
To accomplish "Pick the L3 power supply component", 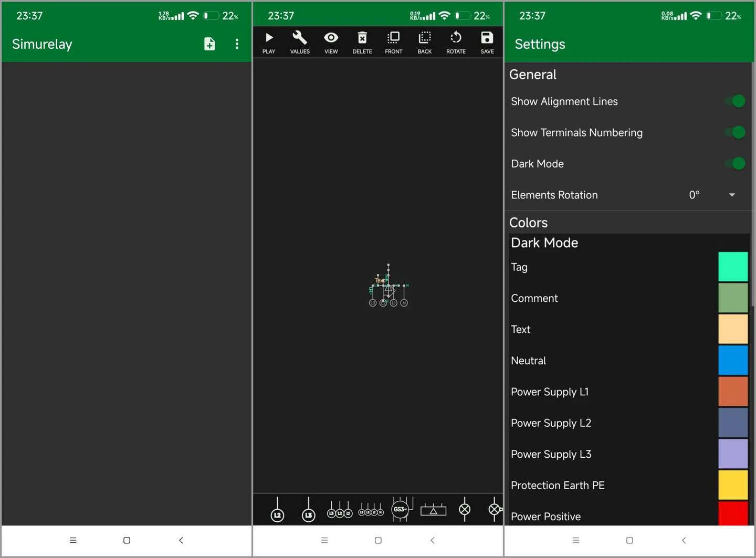I will tap(309, 510).
